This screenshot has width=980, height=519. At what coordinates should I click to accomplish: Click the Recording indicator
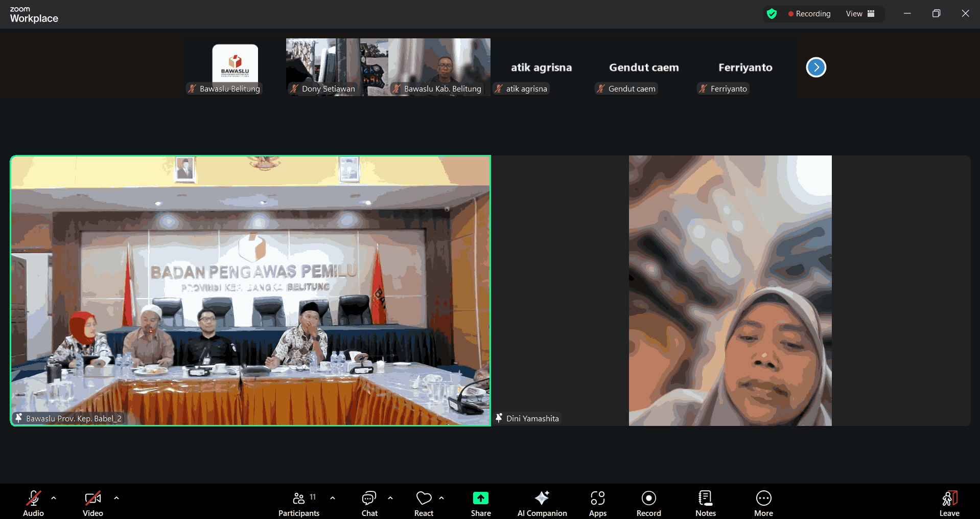809,14
